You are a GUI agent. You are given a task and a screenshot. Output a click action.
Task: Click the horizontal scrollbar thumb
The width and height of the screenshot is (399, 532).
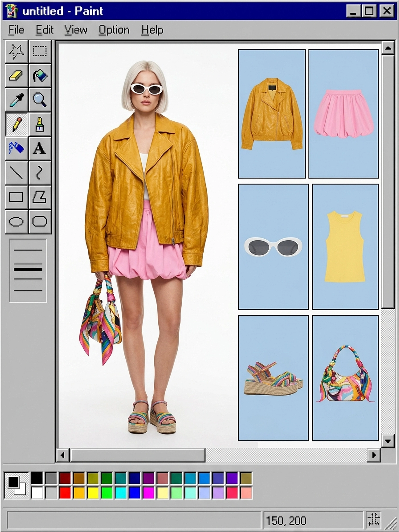138,455
